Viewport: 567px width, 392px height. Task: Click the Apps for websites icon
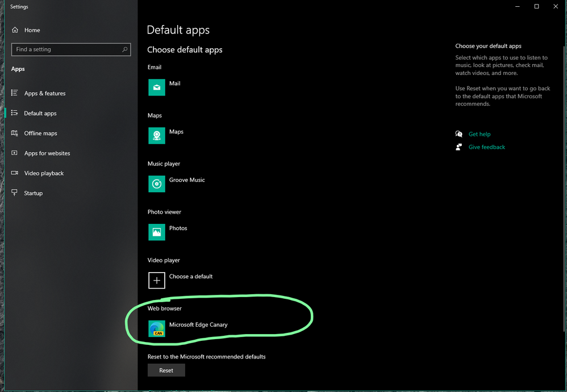click(x=14, y=153)
